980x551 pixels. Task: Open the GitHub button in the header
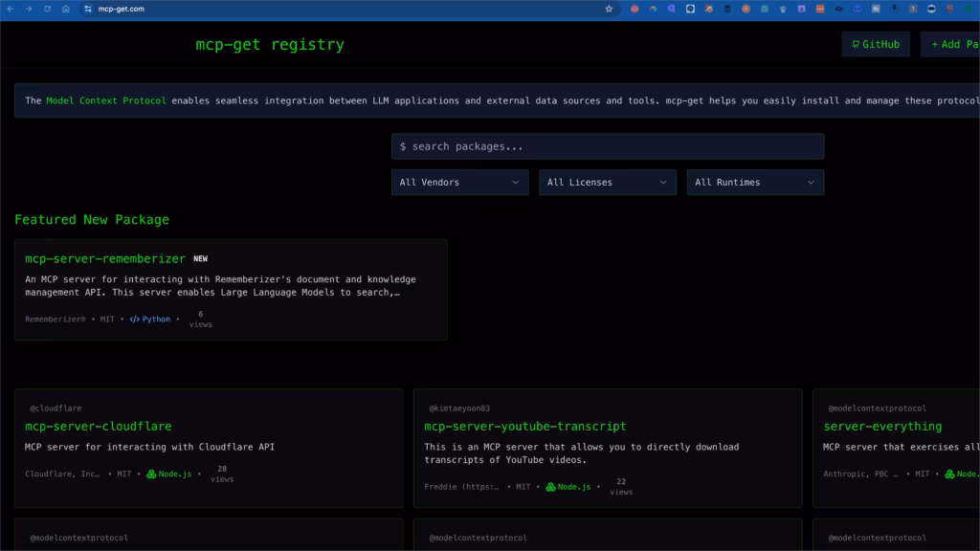click(x=876, y=44)
